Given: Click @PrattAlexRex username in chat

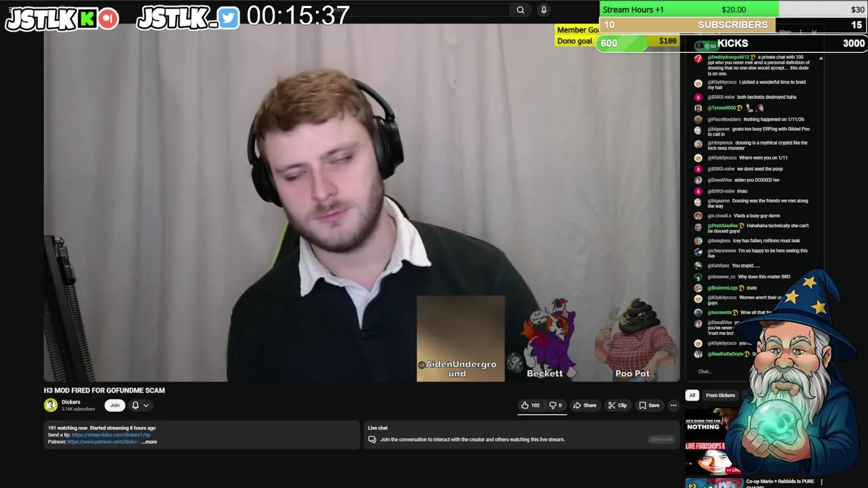Looking at the screenshot, I should [x=723, y=226].
